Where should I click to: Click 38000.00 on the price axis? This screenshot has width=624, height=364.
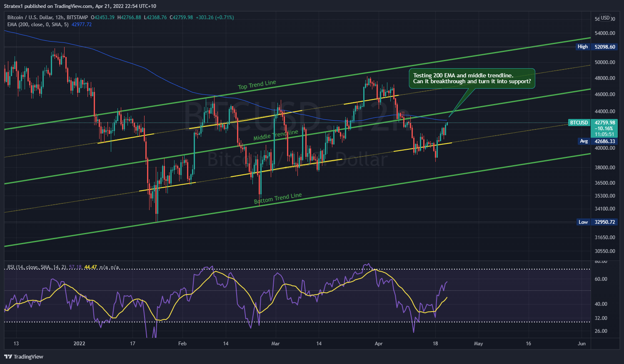tap(605, 168)
